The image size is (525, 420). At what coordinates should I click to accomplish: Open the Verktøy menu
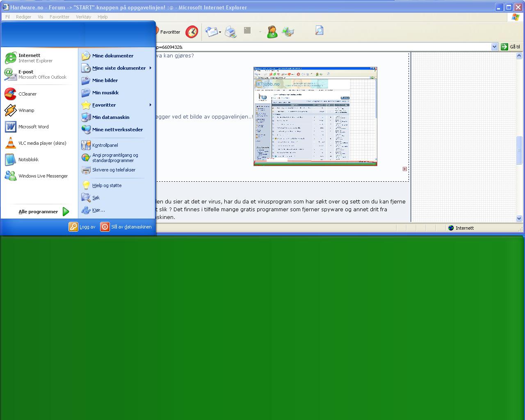click(84, 17)
